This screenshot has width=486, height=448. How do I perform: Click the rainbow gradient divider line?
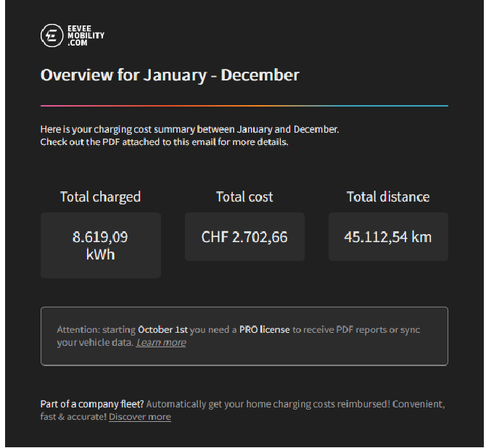(244, 106)
